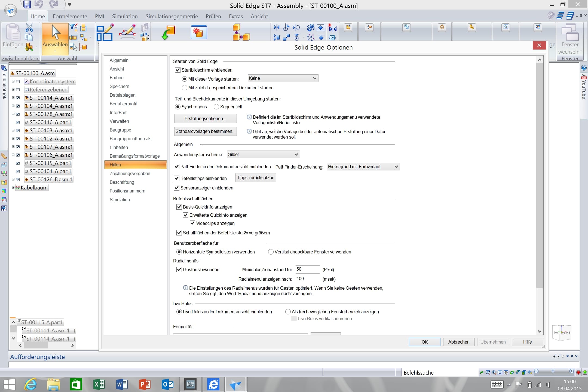Click the green arrow insert component icon
Viewport: 588px width, 392px height.
pyautogui.click(x=168, y=33)
